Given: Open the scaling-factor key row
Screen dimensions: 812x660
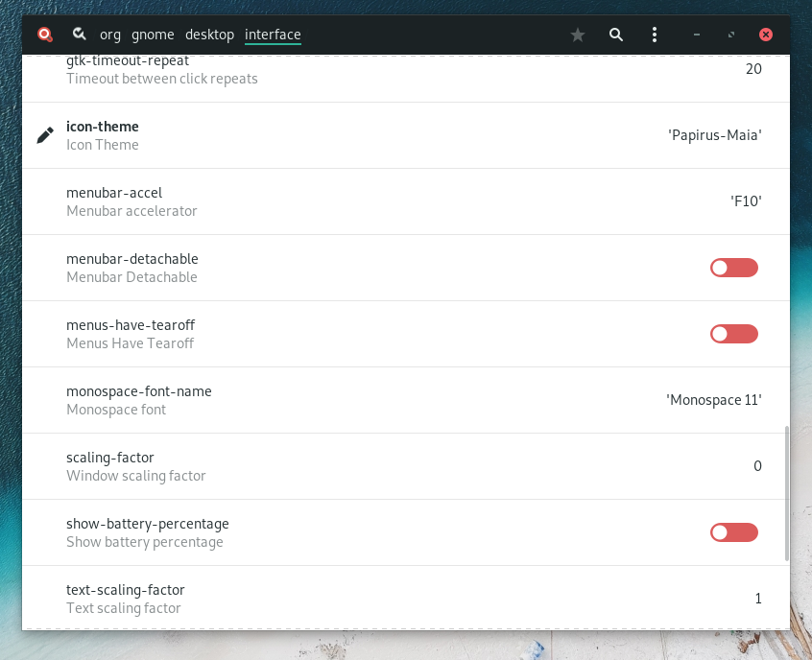Looking at the screenshot, I should [x=384, y=466].
